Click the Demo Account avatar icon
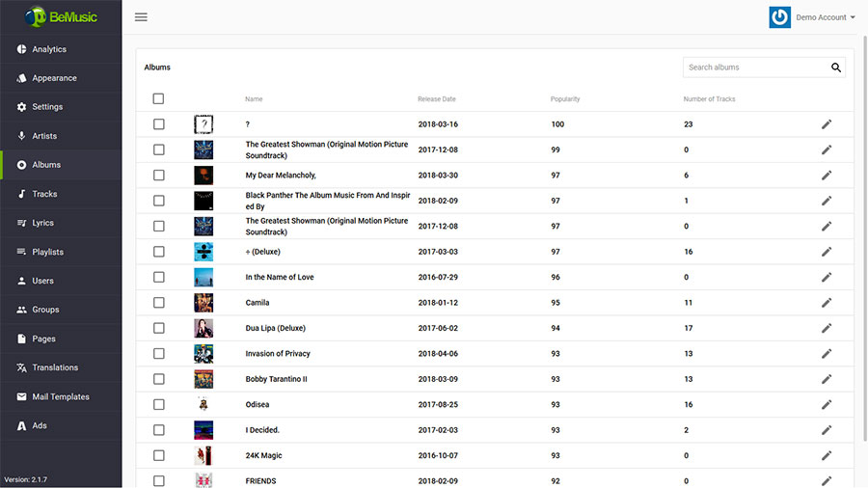This screenshot has width=868, height=488. click(779, 17)
